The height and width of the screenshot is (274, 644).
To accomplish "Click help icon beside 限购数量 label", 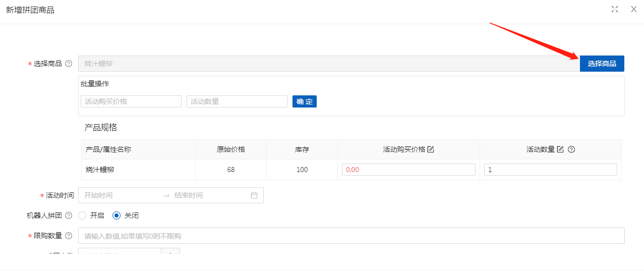I will pyautogui.click(x=69, y=236).
